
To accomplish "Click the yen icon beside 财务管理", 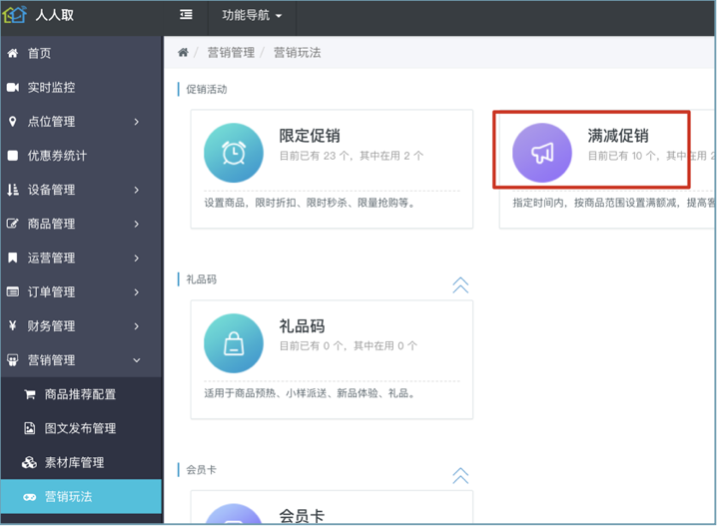I will 12,326.
